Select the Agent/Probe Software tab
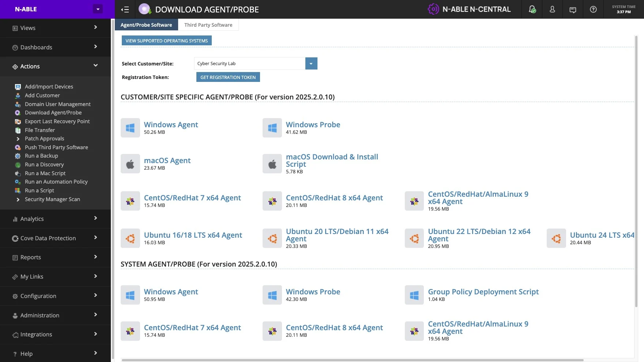Screen dimensions: 644x362 tap(146, 25)
